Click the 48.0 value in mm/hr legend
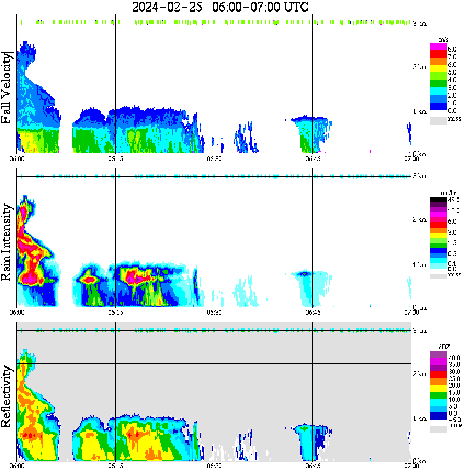This screenshot has width=466, height=476. [454, 200]
